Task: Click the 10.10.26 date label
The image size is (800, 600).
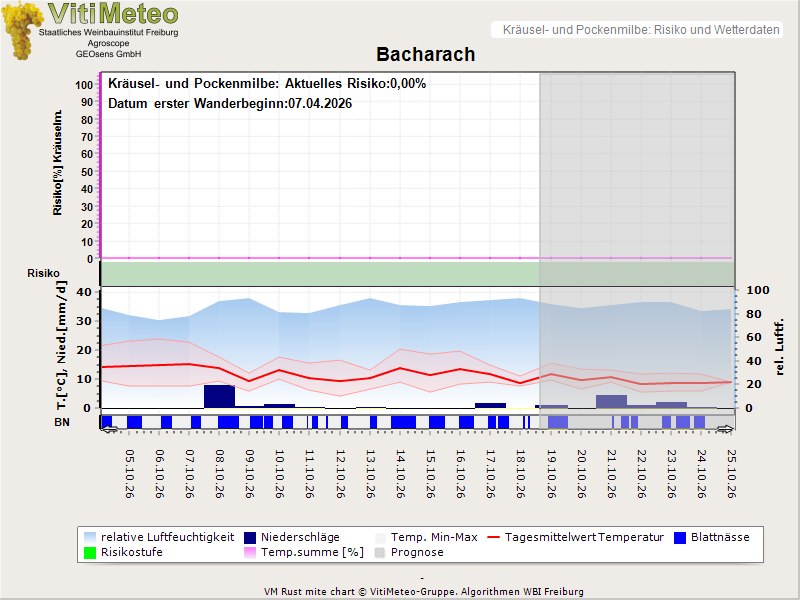Action: (x=280, y=474)
